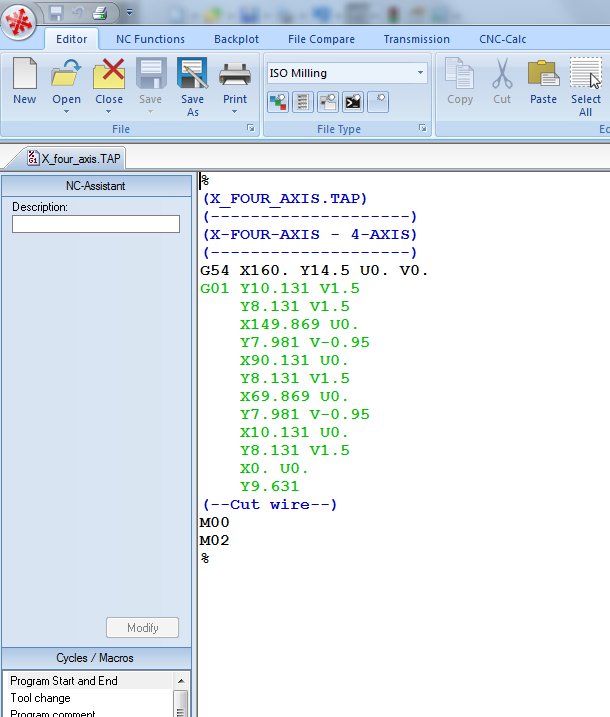Create a New file
Viewport: 610px width, 717px height.
[x=25, y=81]
